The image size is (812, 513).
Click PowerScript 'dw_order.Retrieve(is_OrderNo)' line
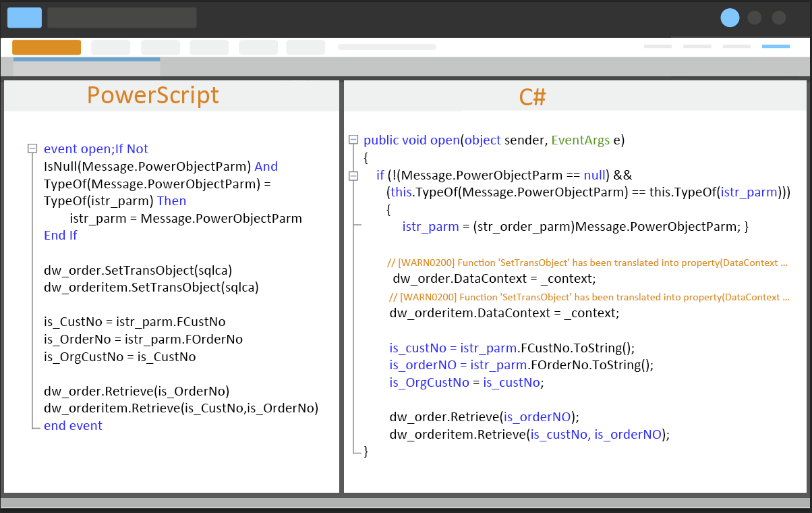tap(137, 391)
